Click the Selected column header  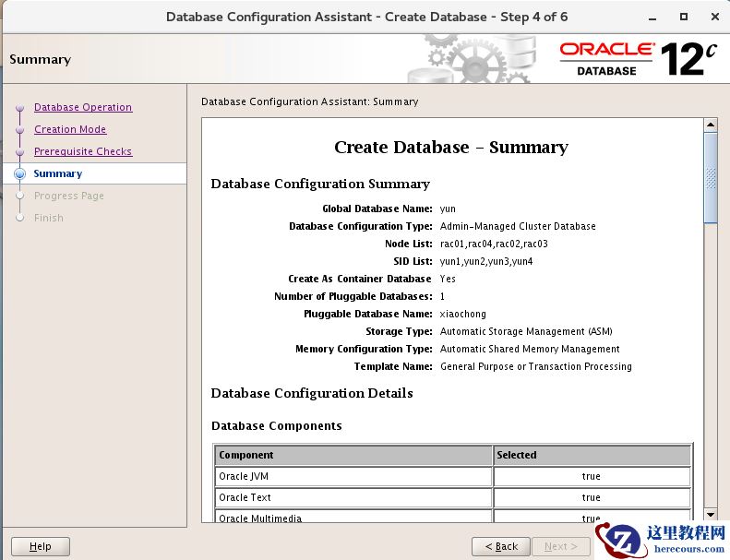click(592, 455)
